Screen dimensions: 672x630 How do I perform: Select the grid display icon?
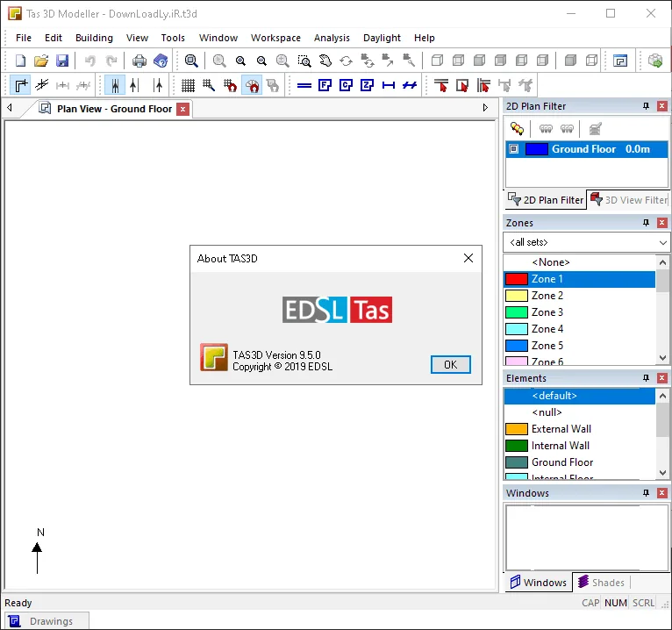(x=188, y=85)
